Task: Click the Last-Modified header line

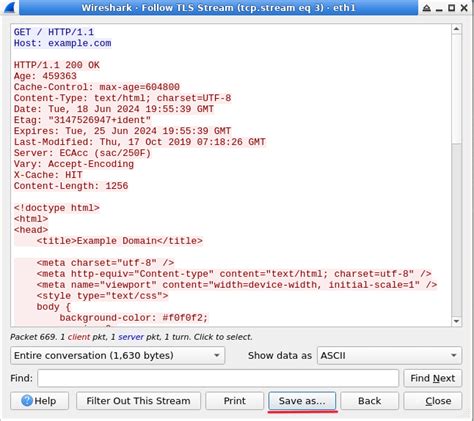Action: pos(140,142)
